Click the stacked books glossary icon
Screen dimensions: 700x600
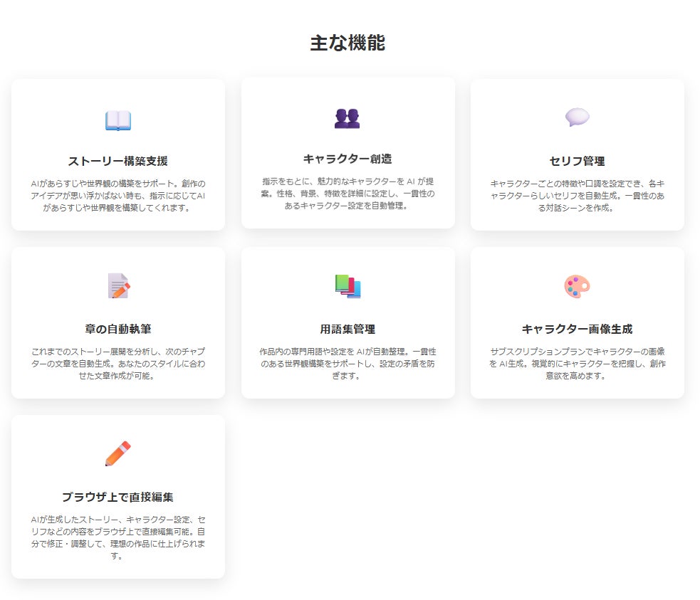tap(348, 285)
